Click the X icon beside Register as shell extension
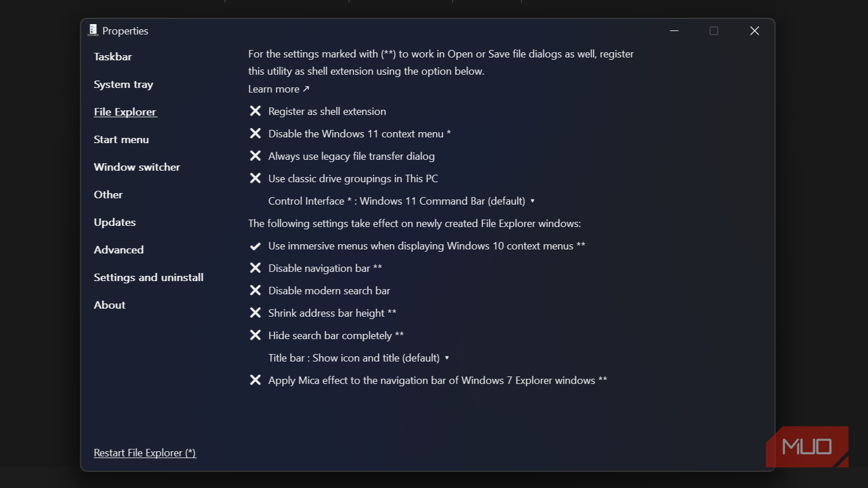 click(256, 111)
